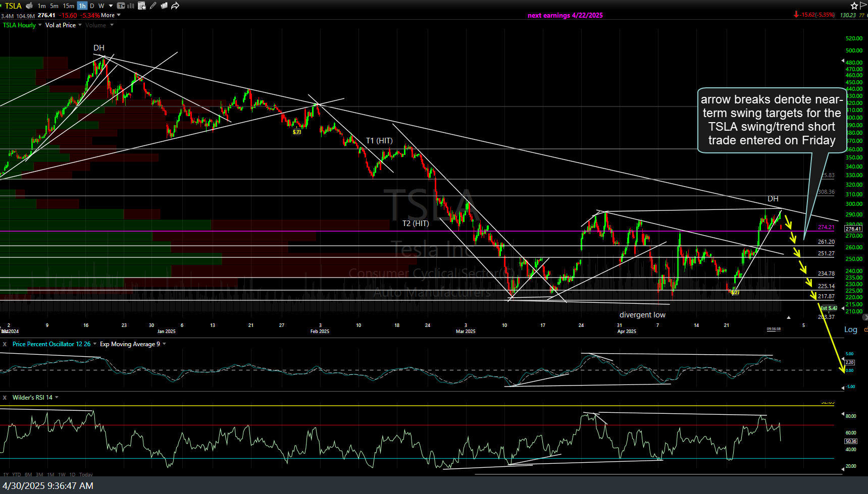This screenshot has width=868, height=494.
Task: Select the pencil drawing tool
Action: coord(153,6)
